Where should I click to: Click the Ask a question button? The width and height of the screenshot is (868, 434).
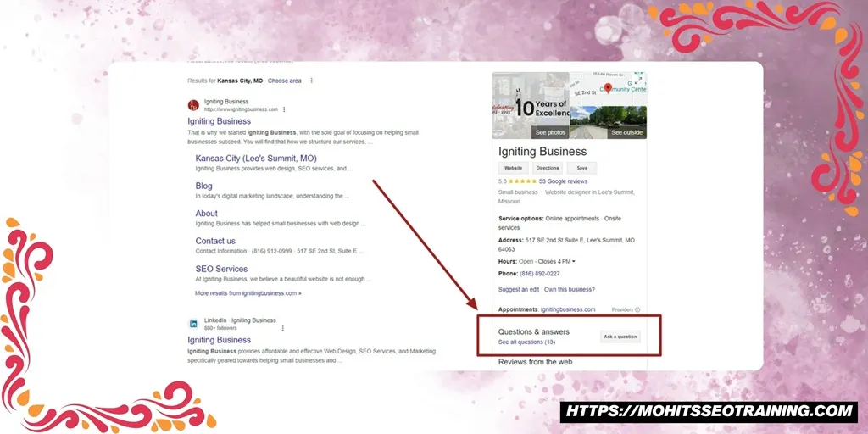point(620,337)
